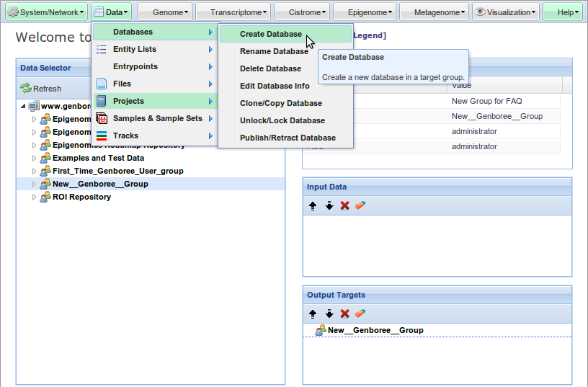
Task: Choose Clone/Copy Database menu entry
Action: click(x=280, y=103)
